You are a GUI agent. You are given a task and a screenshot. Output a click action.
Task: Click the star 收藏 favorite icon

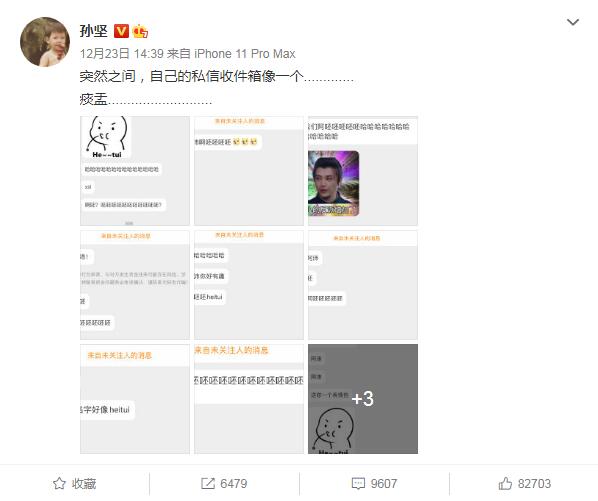pyautogui.click(x=59, y=483)
